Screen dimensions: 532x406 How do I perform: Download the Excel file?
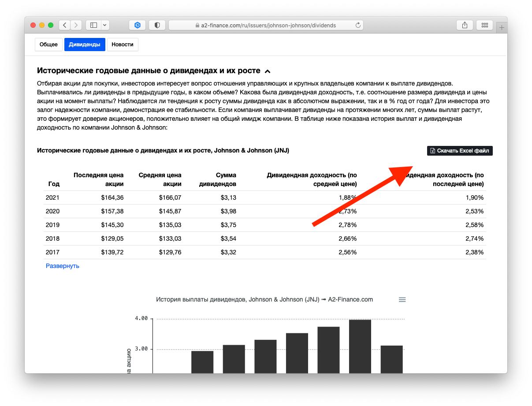(460, 151)
